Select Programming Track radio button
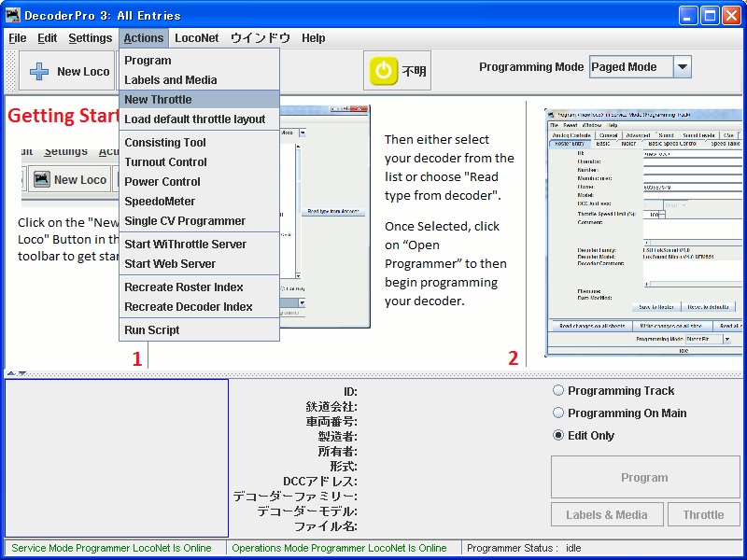747x560 pixels. click(x=557, y=390)
